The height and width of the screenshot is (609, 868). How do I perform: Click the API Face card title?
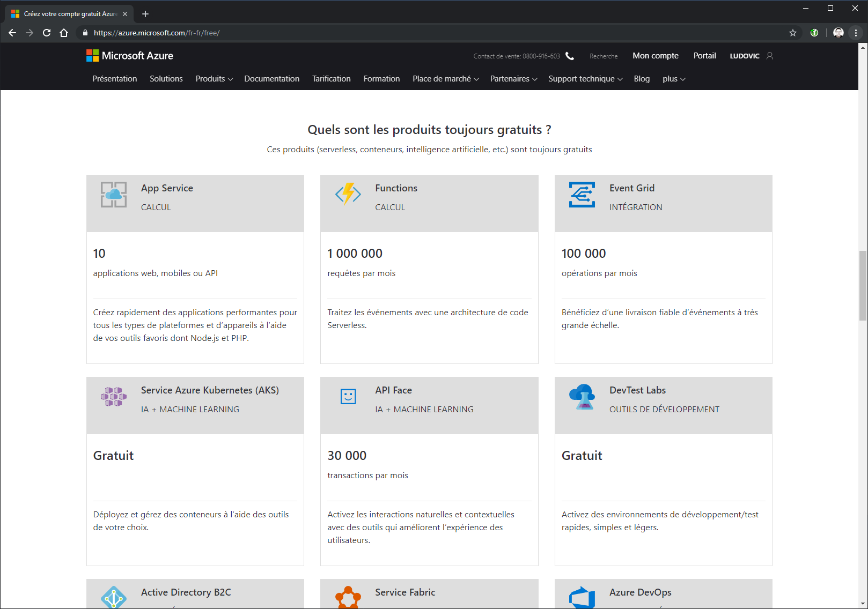393,390
